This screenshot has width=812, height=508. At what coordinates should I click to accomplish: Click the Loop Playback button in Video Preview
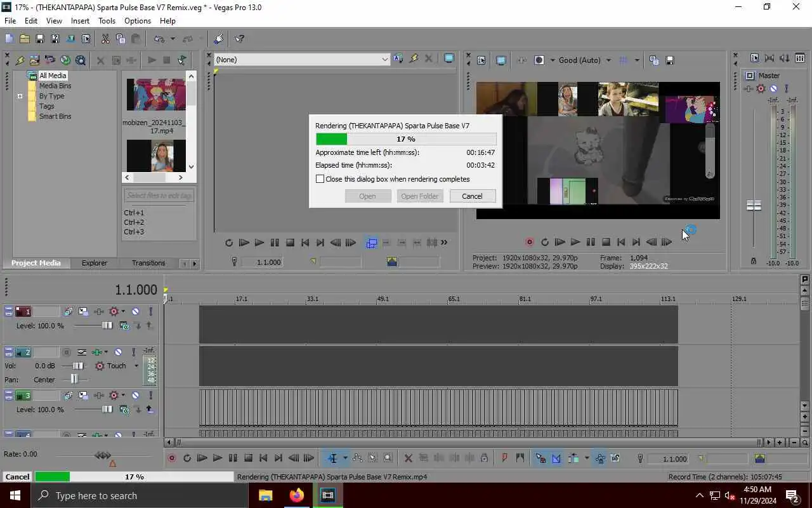coord(545,242)
